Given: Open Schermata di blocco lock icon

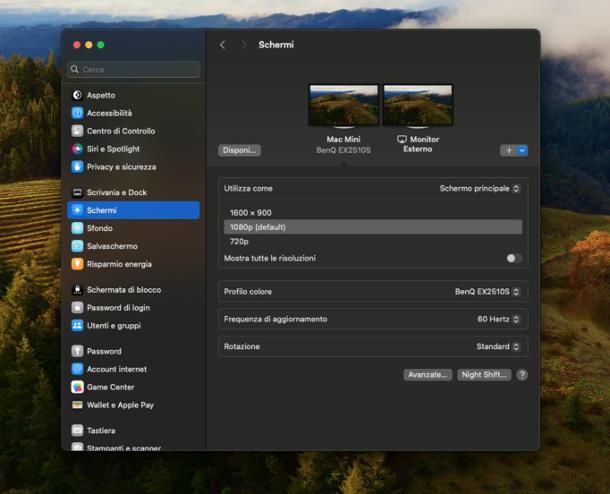Looking at the screenshot, I should (77, 289).
